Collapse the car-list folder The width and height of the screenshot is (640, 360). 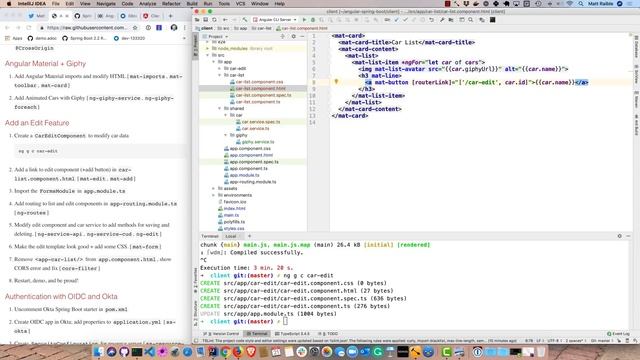pos(220,75)
